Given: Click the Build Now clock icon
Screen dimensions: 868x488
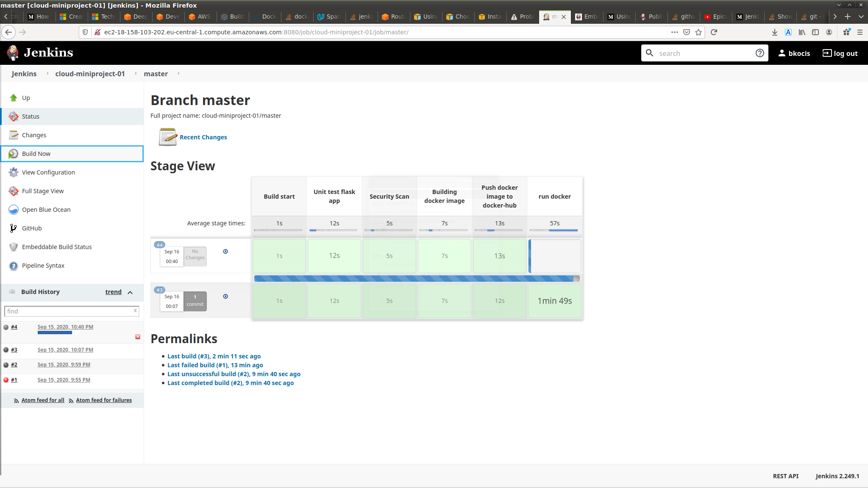Looking at the screenshot, I should pyautogui.click(x=14, y=154).
